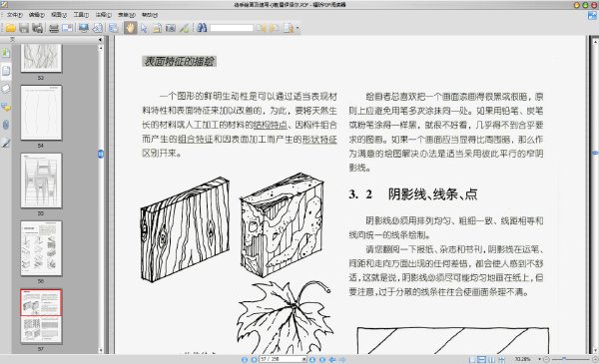Select the arrow Select tool
The height and width of the screenshot is (364, 599).
144,28
